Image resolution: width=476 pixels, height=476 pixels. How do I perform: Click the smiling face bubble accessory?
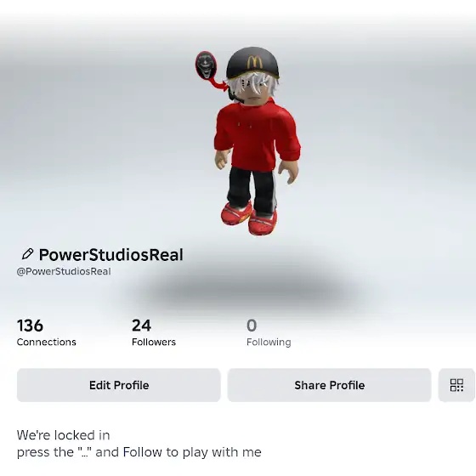(206, 65)
